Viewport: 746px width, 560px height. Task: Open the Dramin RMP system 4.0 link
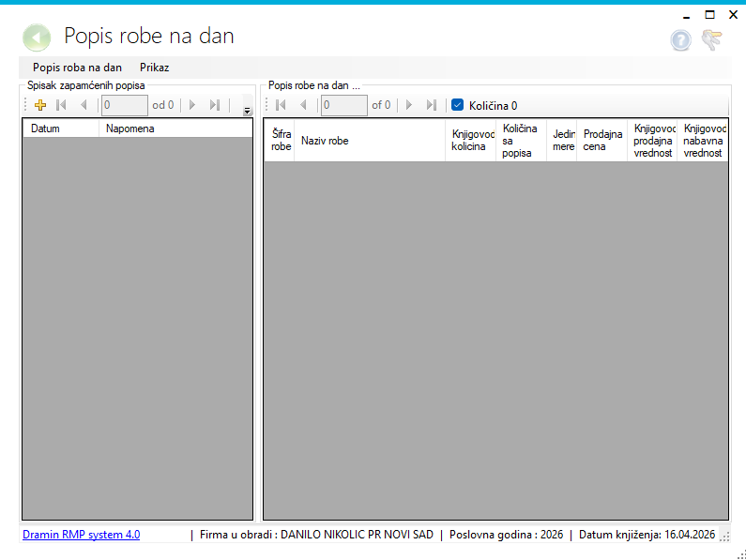[82, 535]
